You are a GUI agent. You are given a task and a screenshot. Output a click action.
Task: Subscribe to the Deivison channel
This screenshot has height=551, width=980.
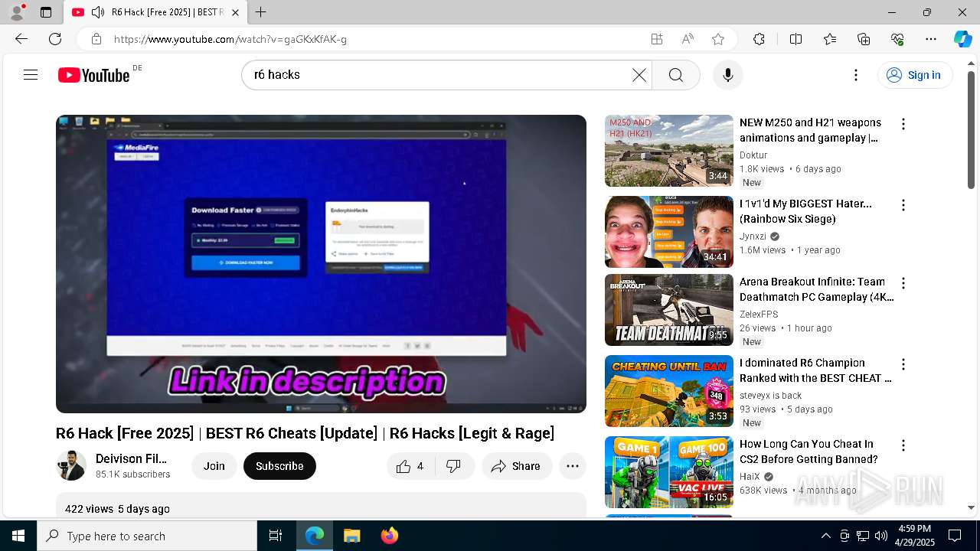(x=279, y=466)
